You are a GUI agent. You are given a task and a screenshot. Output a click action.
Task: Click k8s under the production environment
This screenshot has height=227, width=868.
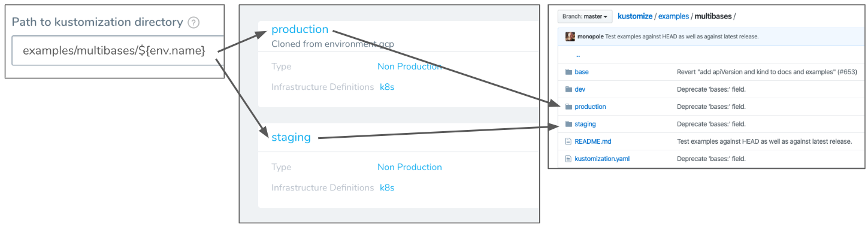point(387,87)
